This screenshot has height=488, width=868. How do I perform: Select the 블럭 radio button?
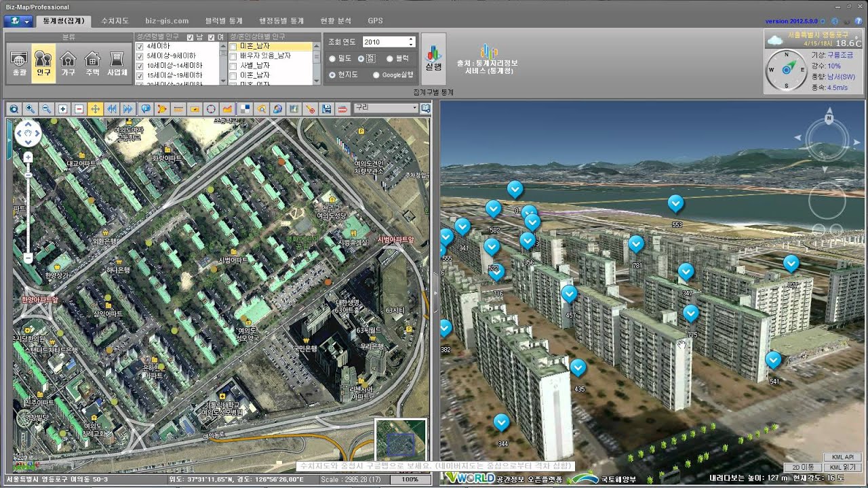click(390, 59)
